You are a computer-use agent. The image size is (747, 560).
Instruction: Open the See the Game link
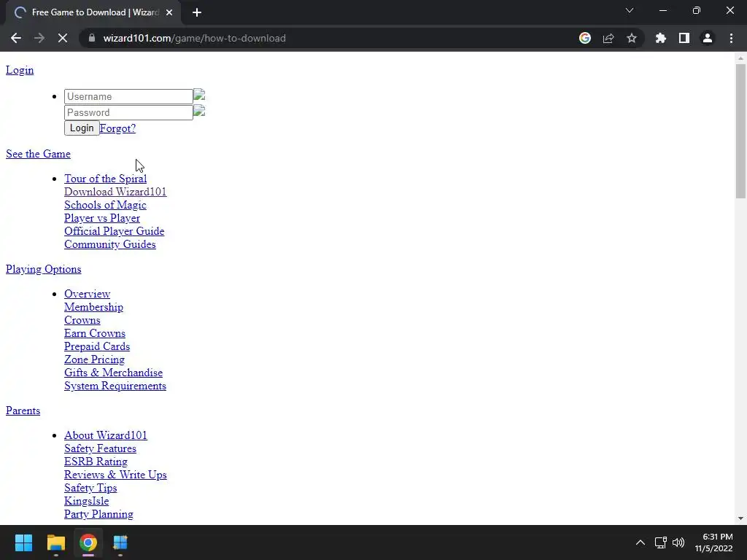[38, 154]
